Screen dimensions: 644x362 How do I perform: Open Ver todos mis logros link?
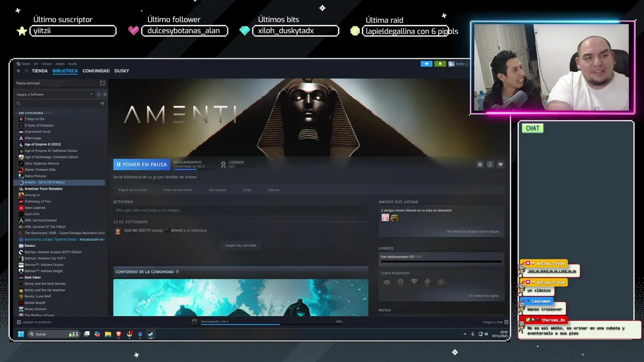click(484, 296)
